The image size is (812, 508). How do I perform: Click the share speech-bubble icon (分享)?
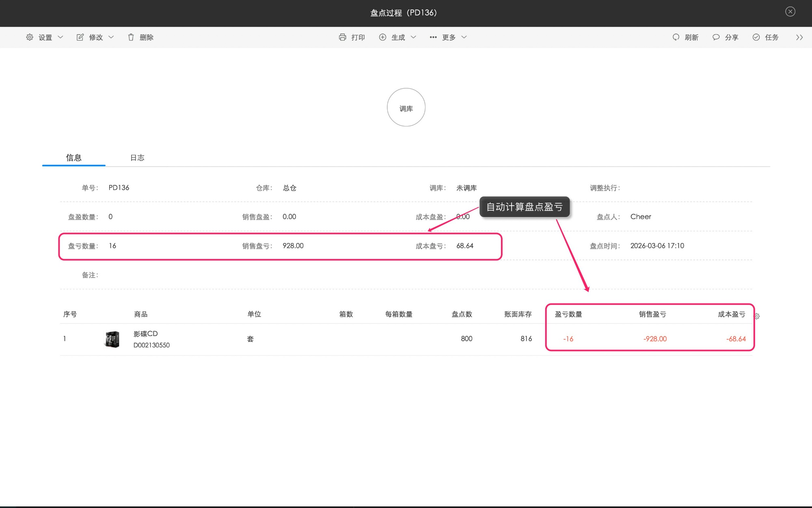716,37
